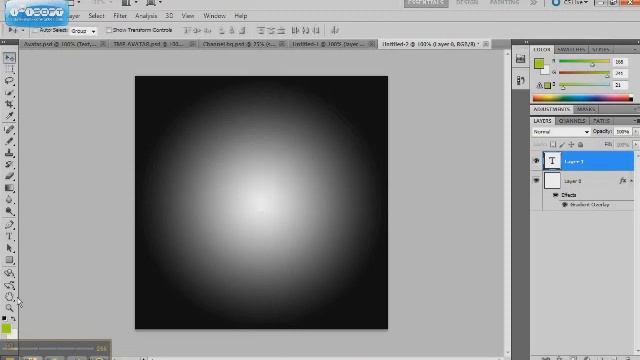The image size is (640, 360).
Task: Click the R channel slider in Color panel
Action: (584, 62)
